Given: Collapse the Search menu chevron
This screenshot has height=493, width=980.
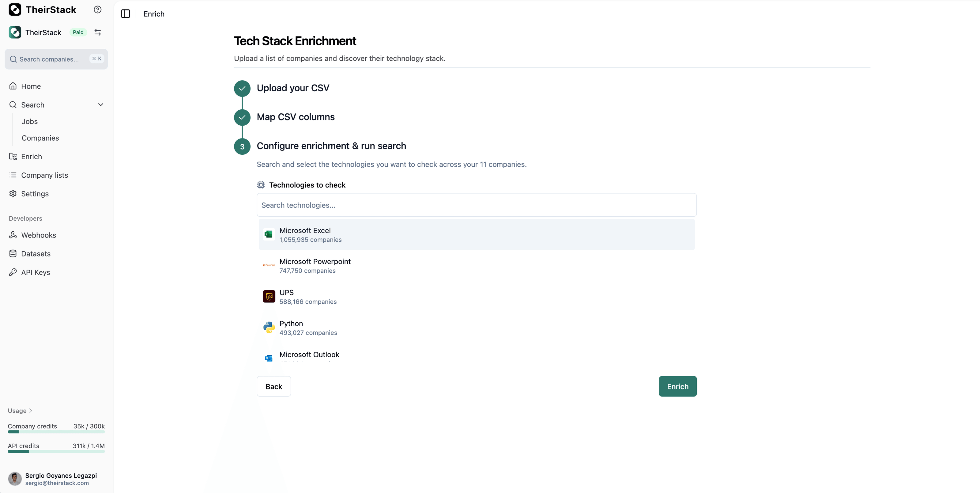Looking at the screenshot, I should pyautogui.click(x=100, y=105).
